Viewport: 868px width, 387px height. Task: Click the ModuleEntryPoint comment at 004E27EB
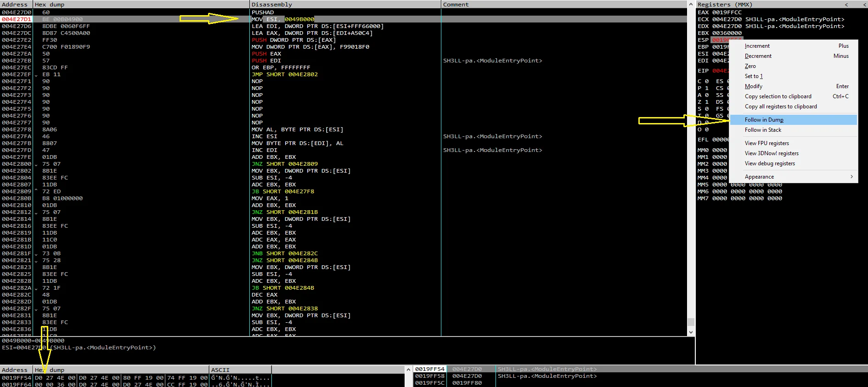(x=492, y=61)
